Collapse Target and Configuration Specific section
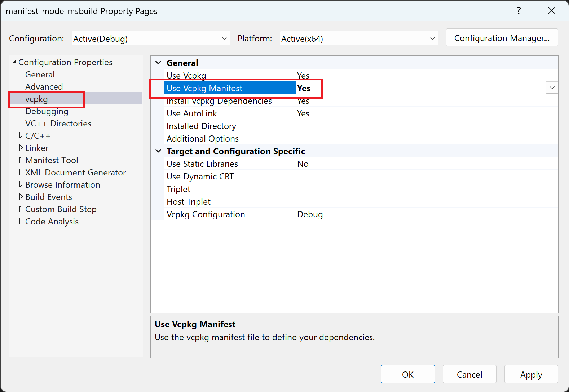The height and width of the screenshot is (392, 569). point(158,151)
